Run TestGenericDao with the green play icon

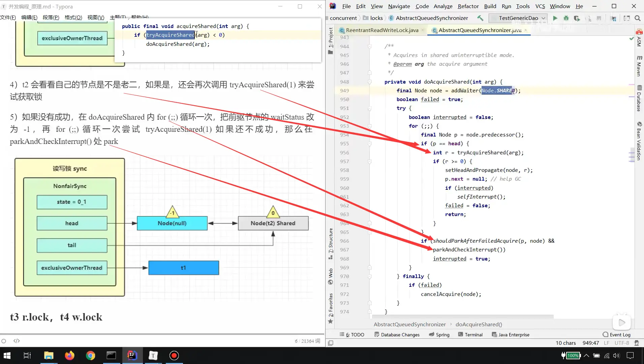point(555,18)
